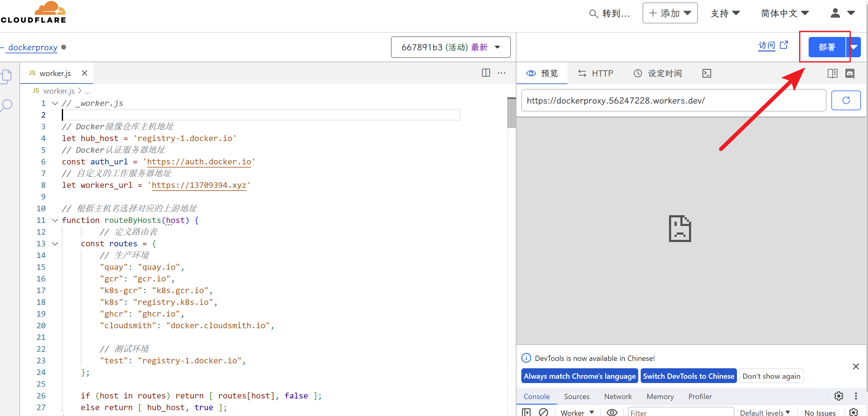This screenshot has height=416, width=868.
Task: Click the worker.js breadcrumb item
Action: [x=59, y=91]
